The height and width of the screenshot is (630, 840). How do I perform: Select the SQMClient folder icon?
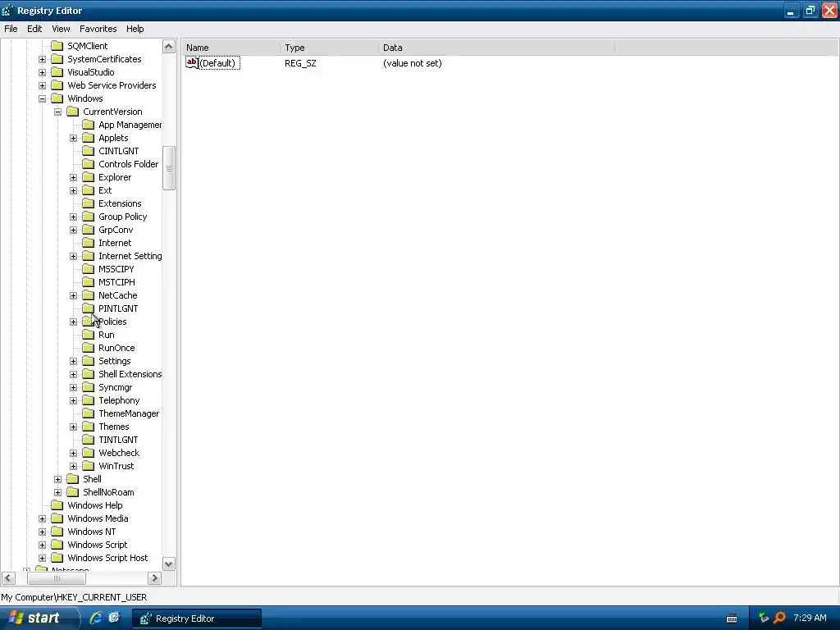pyautogui.click(x=57, y=46)
